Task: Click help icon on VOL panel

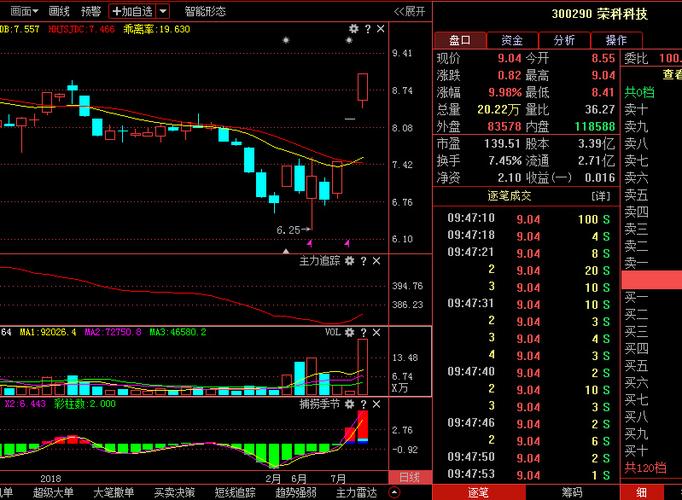Action: pyautogui.click(x=364, y=333)
